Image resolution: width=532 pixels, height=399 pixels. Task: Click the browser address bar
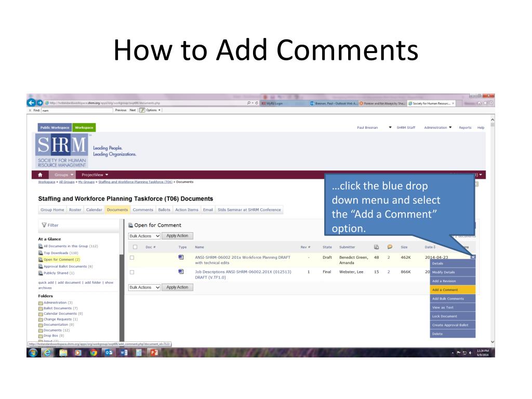click(146, 103)
